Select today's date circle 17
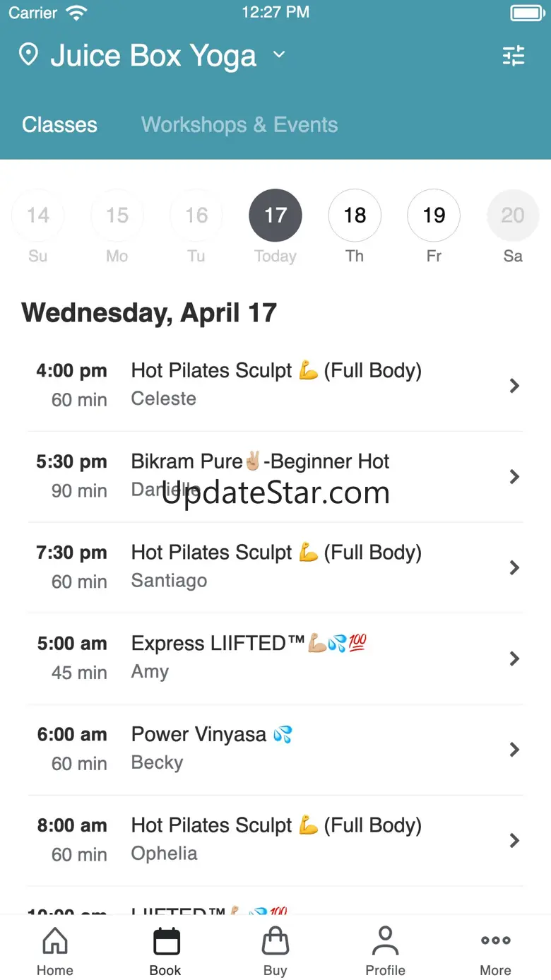Screen dimensions: 551x980 [275, 216]
